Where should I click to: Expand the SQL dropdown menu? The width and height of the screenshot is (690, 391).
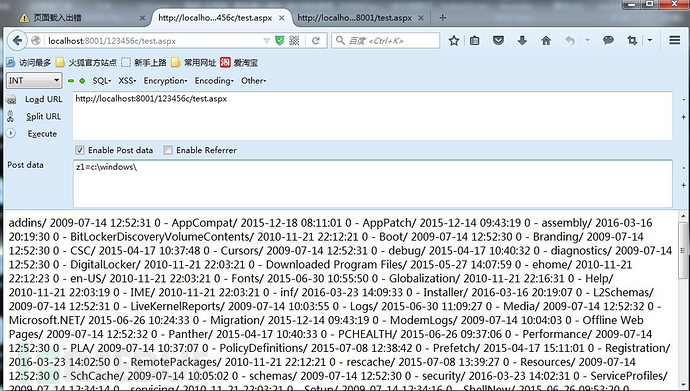(102, 80)
